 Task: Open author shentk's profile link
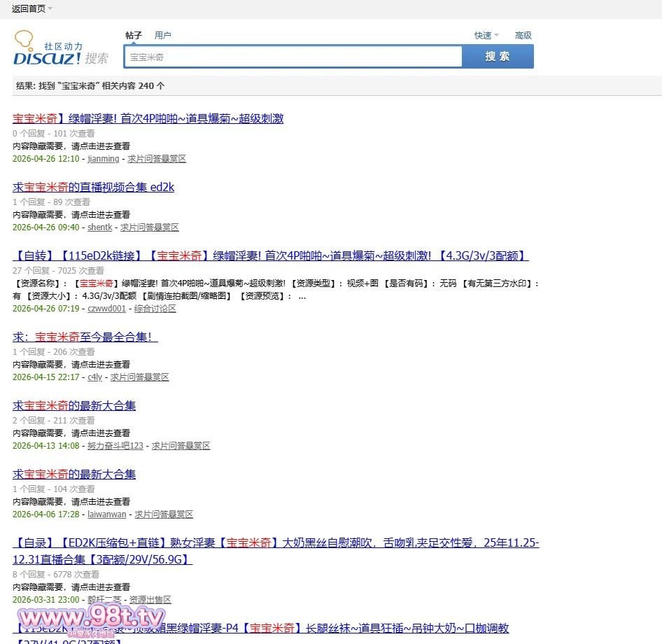[99, 227]
